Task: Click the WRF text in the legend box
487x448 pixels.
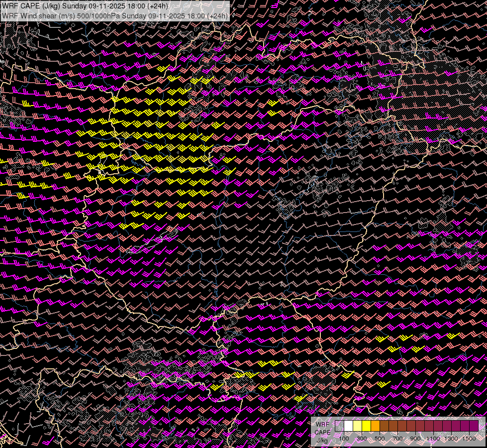Action: tap(322, 425)
